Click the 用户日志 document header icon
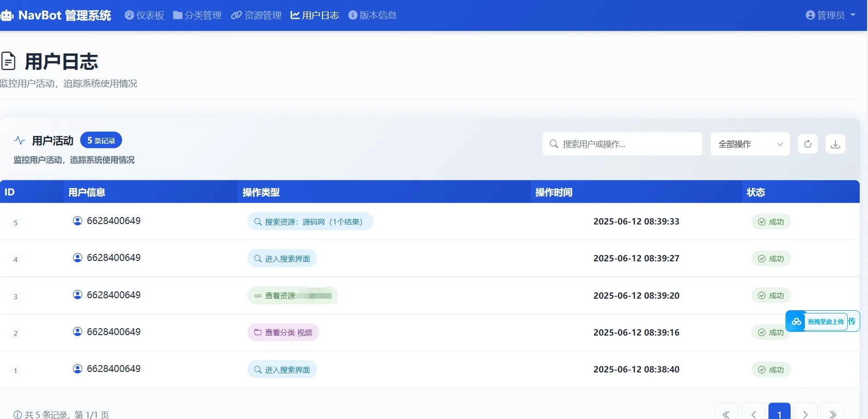Screen dimensions: 868x419 point(7,60)
